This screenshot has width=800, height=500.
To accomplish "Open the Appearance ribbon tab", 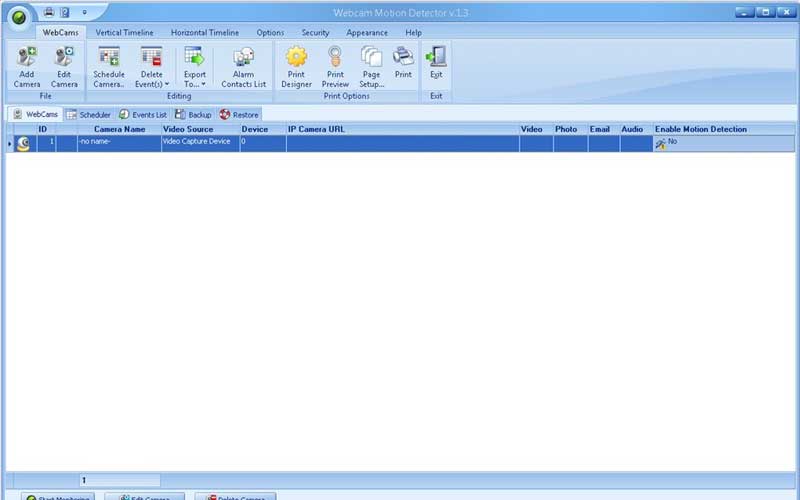I will click(367, 32).
